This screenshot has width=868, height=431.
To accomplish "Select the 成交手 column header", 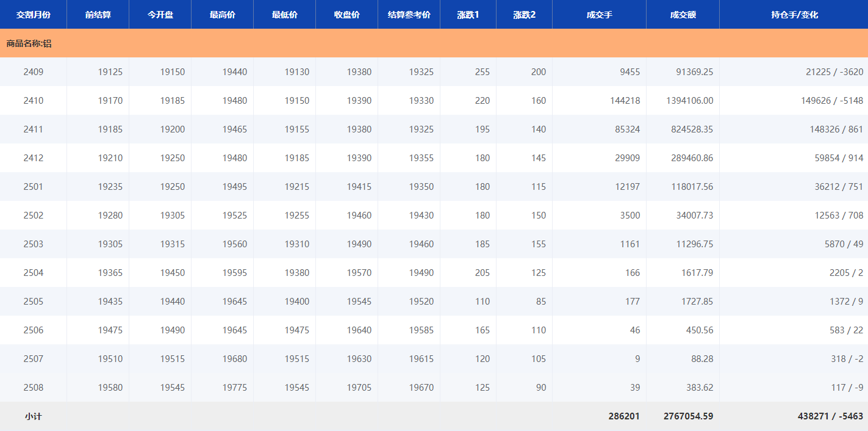I will pyautogui.click(x=599, y=15).
